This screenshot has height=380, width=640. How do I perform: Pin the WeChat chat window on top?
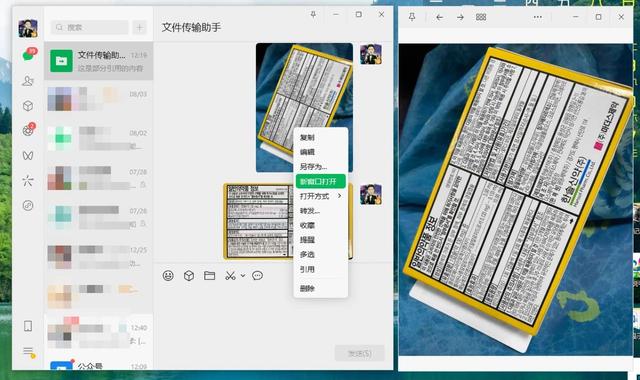click(x=313, y=15)
